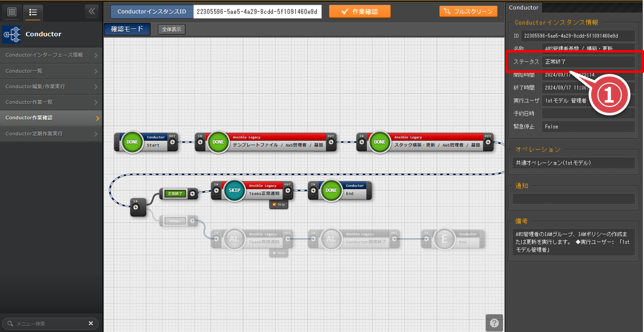Screen dimensions: 644x332
Task: Select the list menu view icon
Action: pyautogui.click(x=33, y=12)
